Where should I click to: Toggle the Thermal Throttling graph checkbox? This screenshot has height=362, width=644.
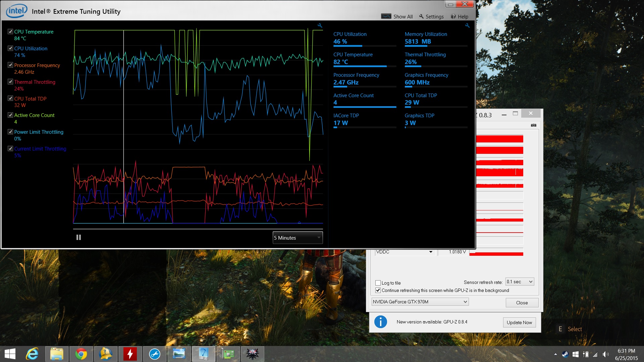10,82
